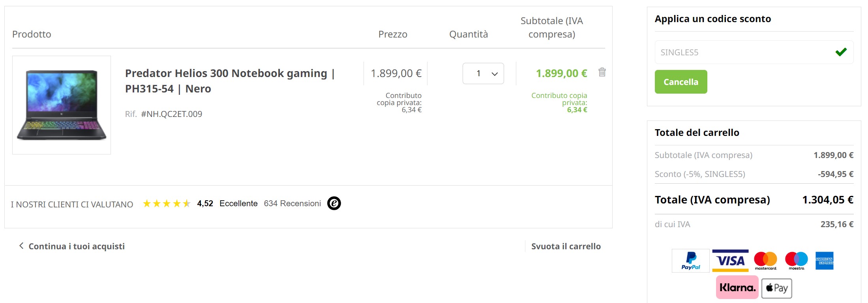
Task: Click the Trusted Shops e-badge icon
Action: pyautogui.click(x=334, y=203)
